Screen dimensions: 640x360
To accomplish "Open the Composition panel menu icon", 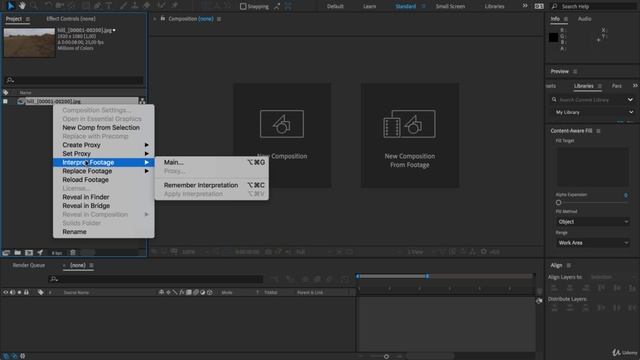I will [x=219, y=19].
